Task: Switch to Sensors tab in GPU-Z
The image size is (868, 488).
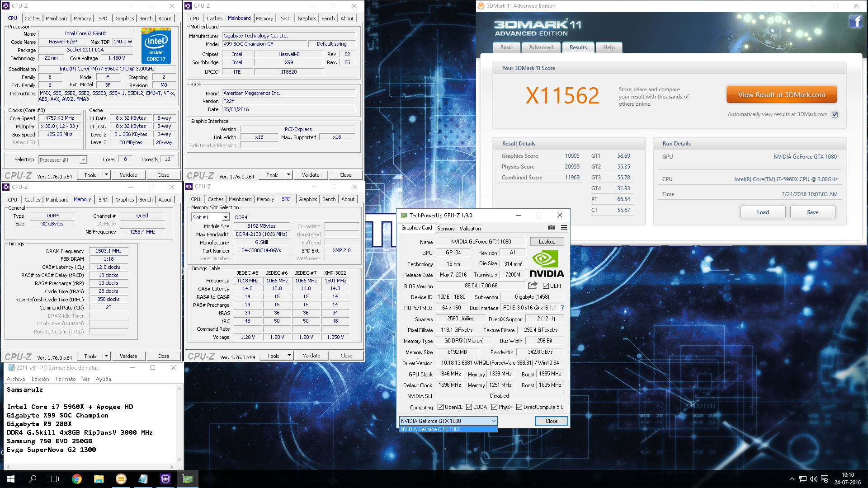Action: (446, 229)
